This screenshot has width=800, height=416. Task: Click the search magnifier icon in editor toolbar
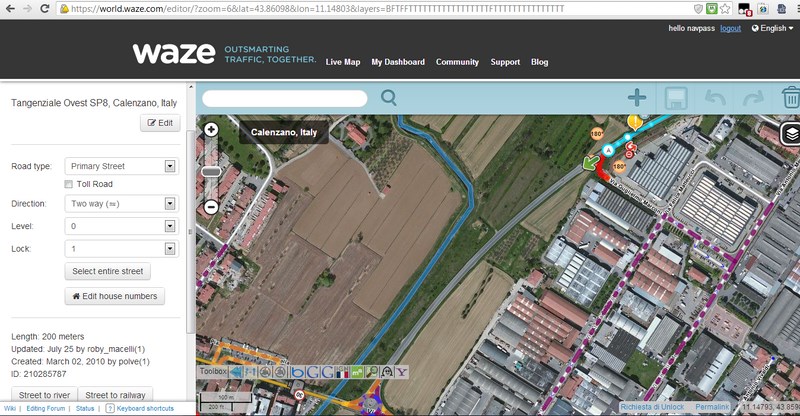[x=388, y=97]
